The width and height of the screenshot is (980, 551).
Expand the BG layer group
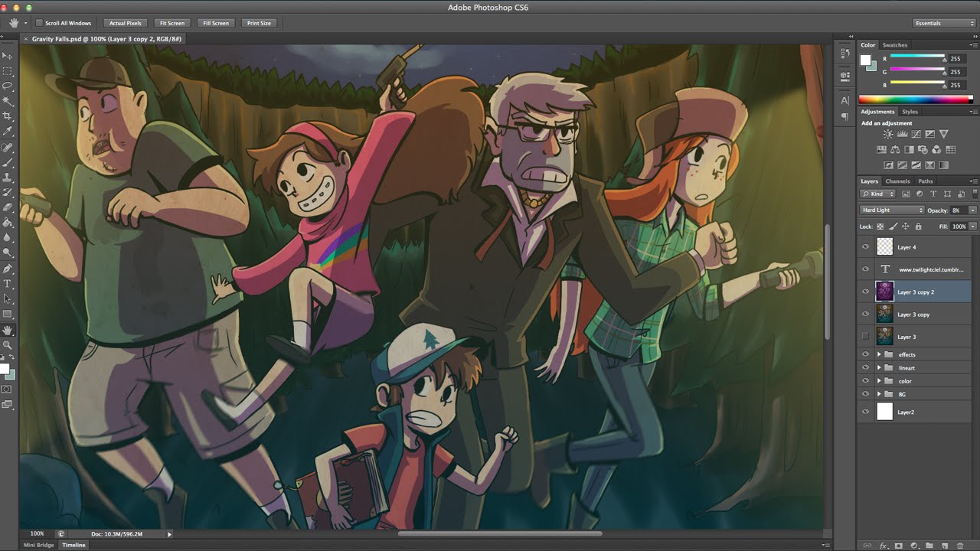[x=879, y=393]
